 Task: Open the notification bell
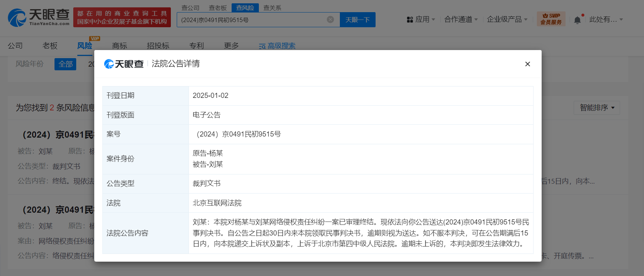click(577, 20)
